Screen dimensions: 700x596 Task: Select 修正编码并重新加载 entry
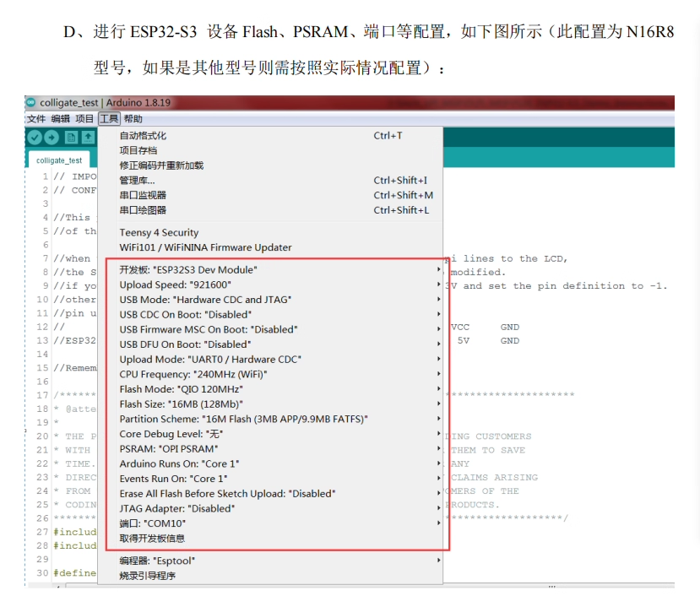coord(270,165)
